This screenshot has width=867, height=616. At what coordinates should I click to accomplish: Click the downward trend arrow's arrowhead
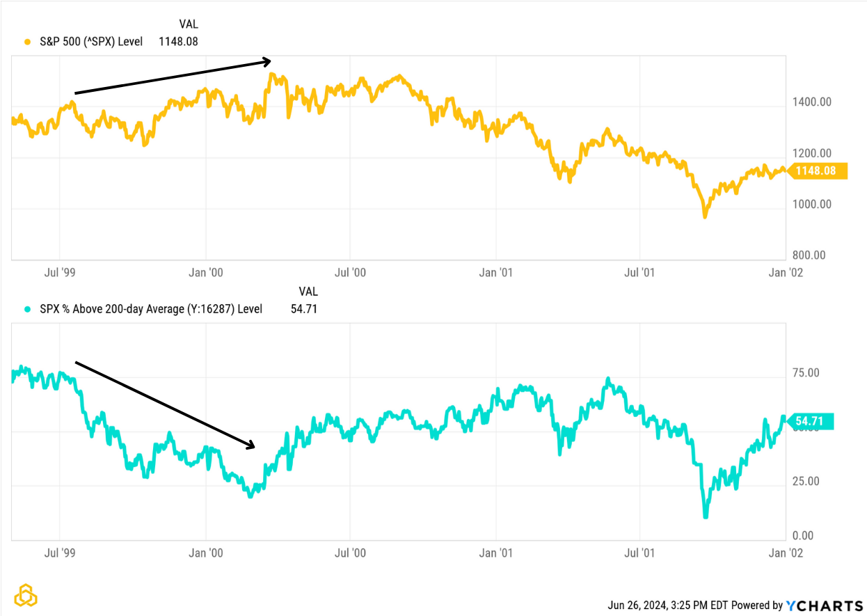[252, 445]
